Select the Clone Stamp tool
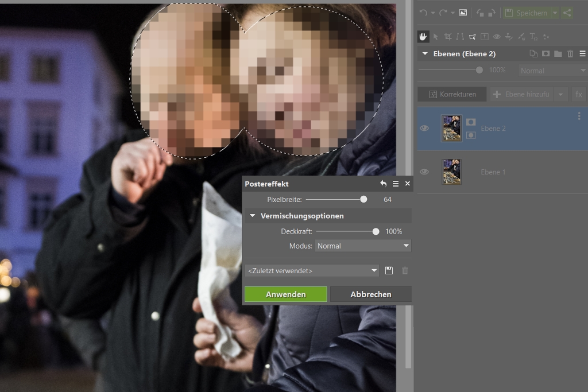The image size is (588, 392). 509,37
